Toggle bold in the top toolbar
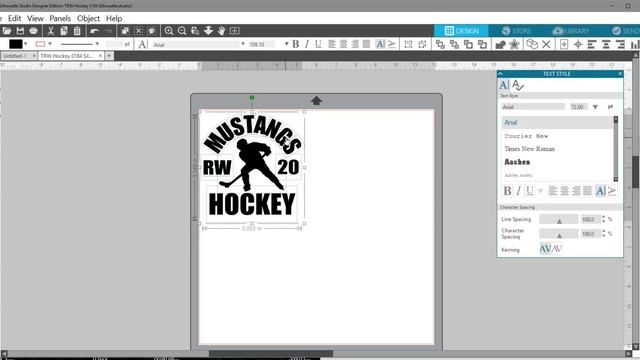Screen dimensions: 640x360 [296, 44]
